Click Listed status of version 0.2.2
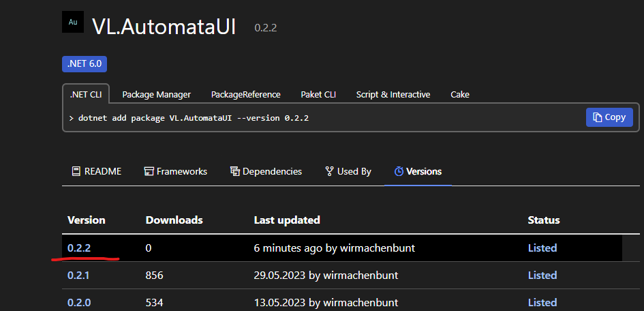 pos(542,248)
